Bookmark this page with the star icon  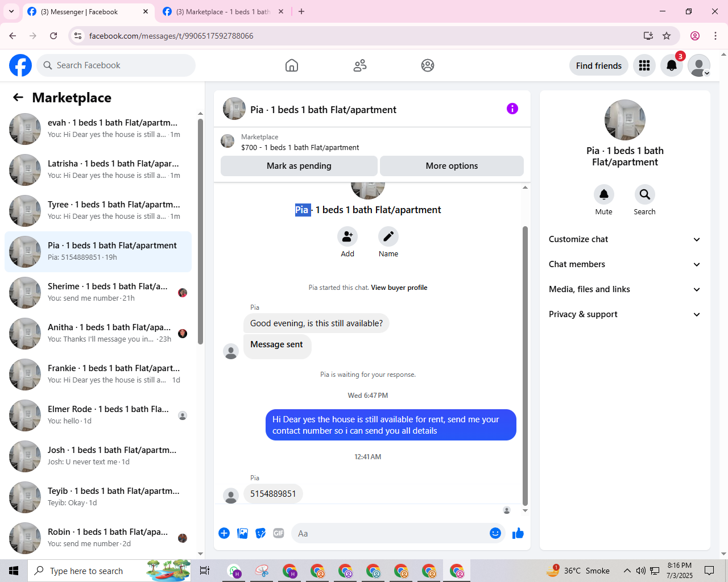click(x=667, y=36)
